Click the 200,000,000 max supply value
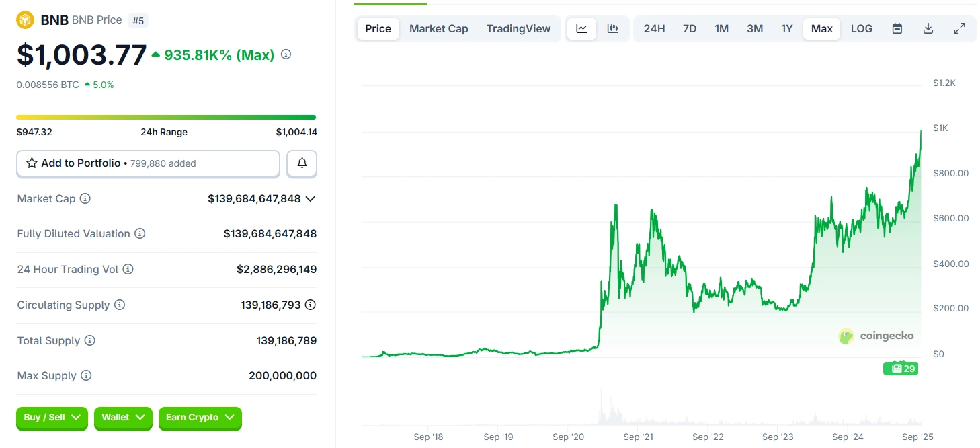Image resolution: width=980 pixels, height=448 pixels. (282, 375)
